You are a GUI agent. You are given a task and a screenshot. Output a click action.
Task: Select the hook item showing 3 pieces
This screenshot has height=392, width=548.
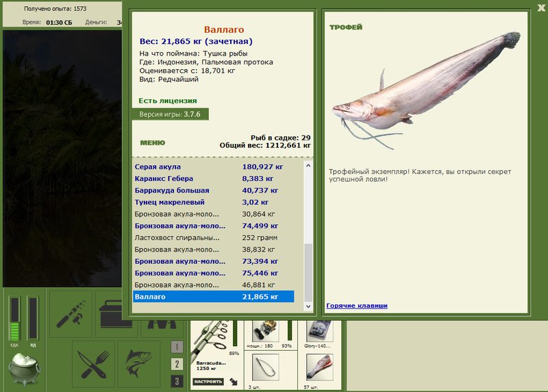click(265, 367)
